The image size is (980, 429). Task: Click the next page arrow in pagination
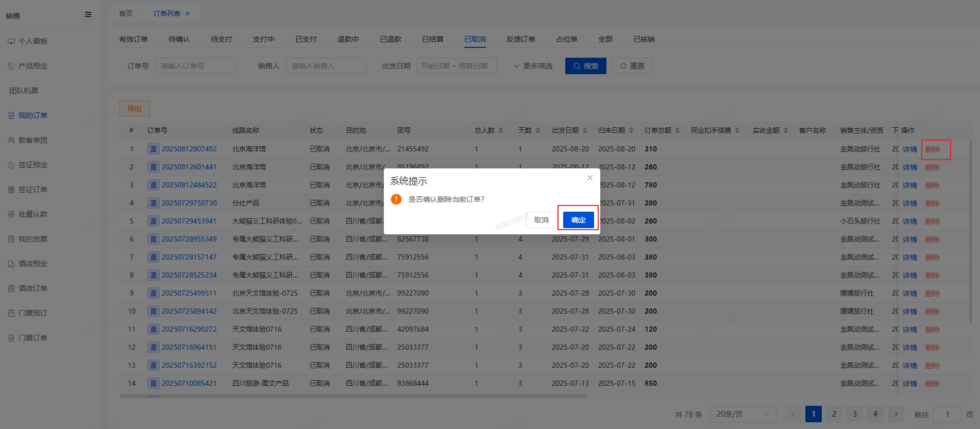pyautogui.click(x=896, y=414)
